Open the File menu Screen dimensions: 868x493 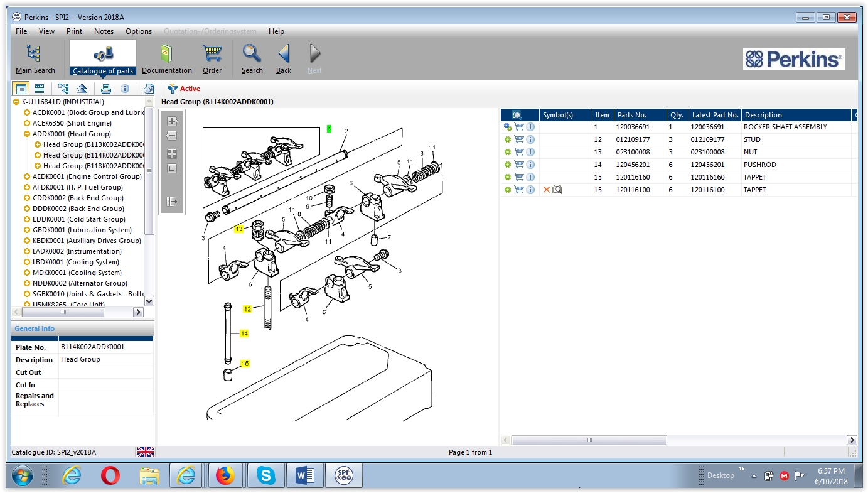(x=21, y=31)
